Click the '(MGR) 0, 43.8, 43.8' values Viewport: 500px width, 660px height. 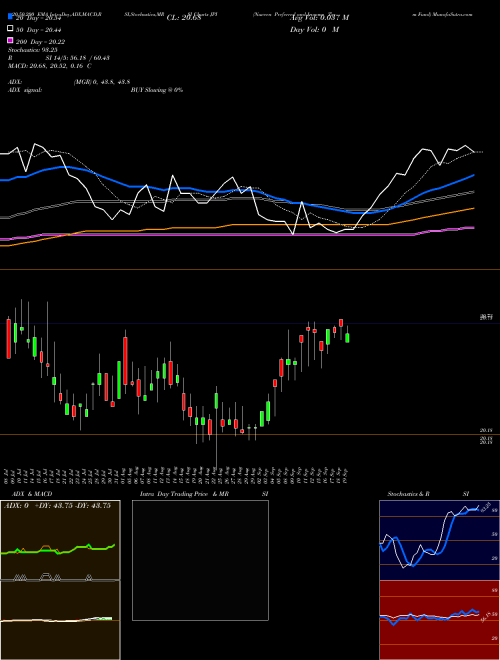tap(102, 82)
